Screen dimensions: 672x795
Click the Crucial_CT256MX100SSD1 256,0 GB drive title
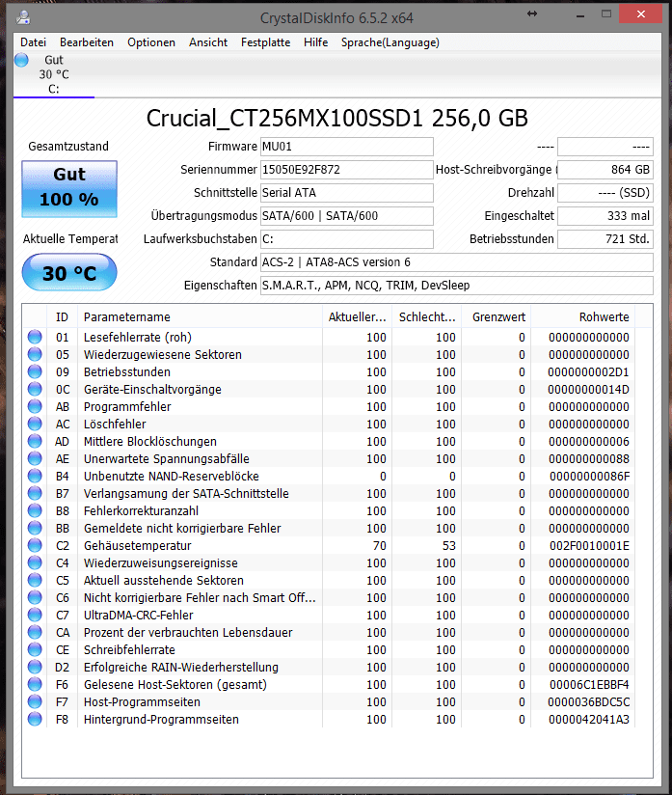coord(337,118)
